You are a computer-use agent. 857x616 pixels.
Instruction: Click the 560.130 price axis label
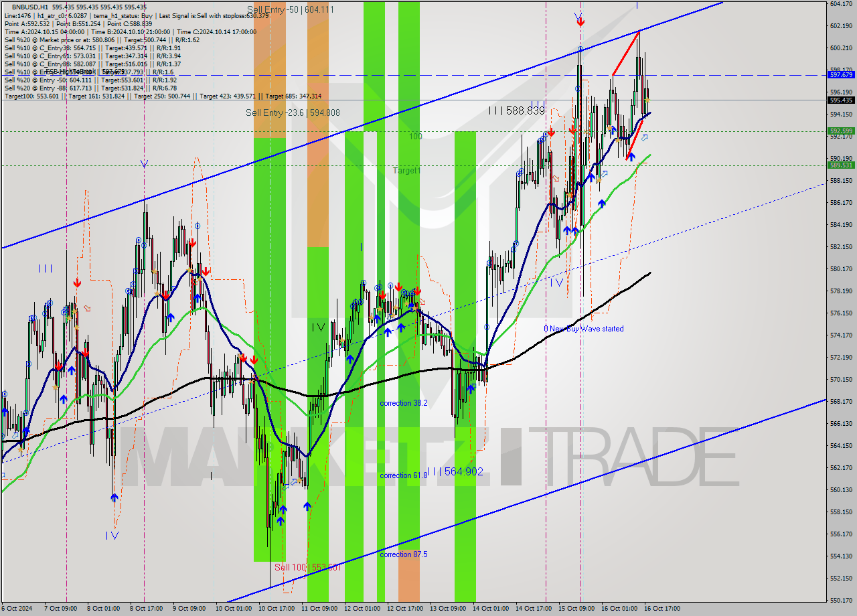click(841, 490)
